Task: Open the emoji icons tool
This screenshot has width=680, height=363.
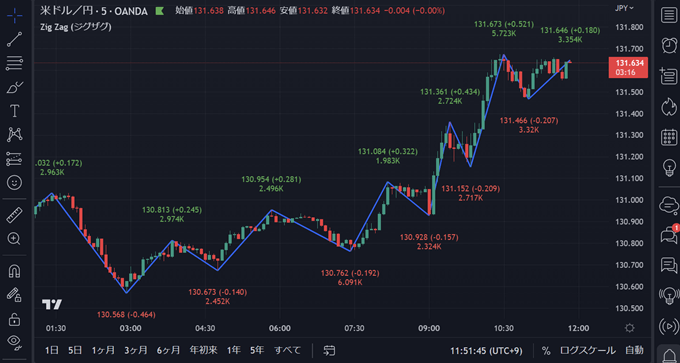Action: coord(14,182)
